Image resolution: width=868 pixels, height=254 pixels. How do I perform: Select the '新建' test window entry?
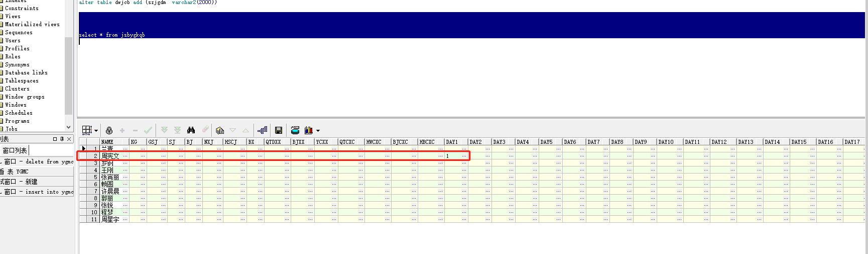37,182
